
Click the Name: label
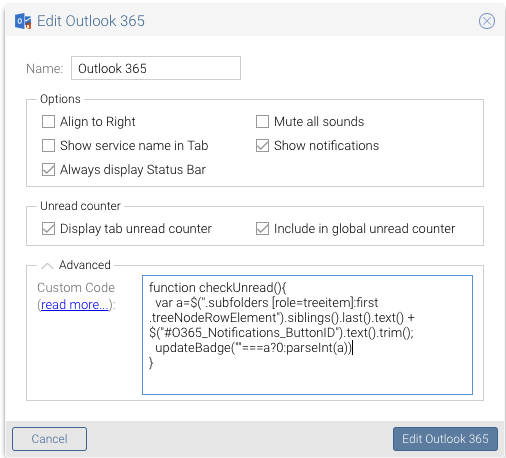click(45, 69)
